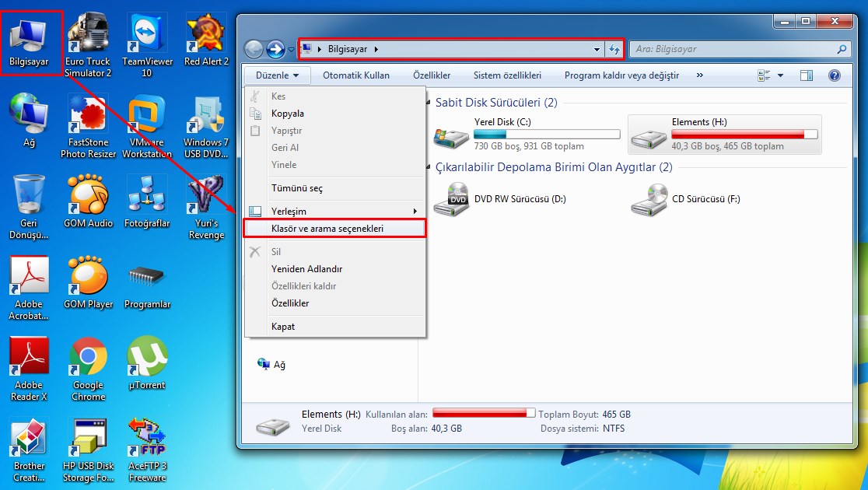
Task: Click the Yerel Disk (C:) drive icon
Action: tap(452, 135)
